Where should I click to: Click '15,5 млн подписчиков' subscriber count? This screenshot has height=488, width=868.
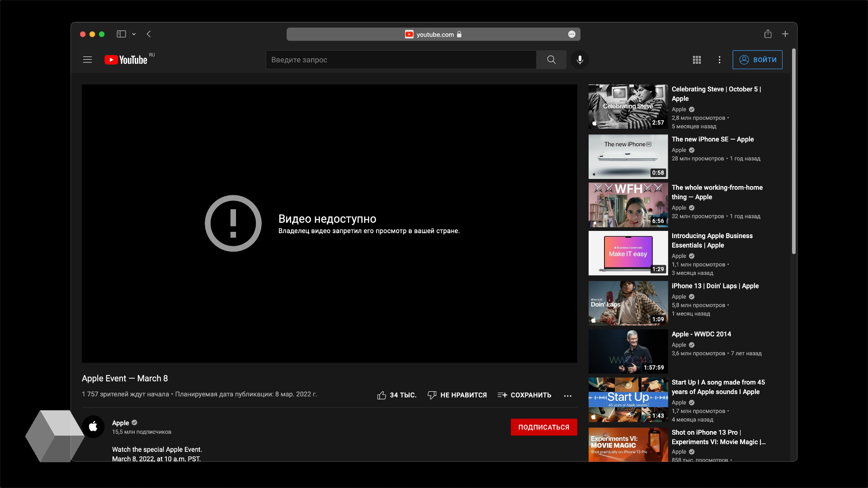[142, 432]
